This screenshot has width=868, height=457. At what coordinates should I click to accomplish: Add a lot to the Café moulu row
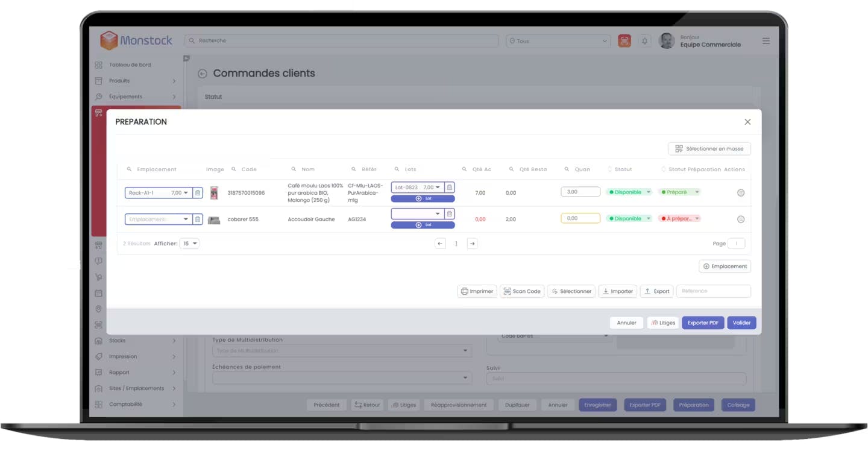[x=423, y=198]
